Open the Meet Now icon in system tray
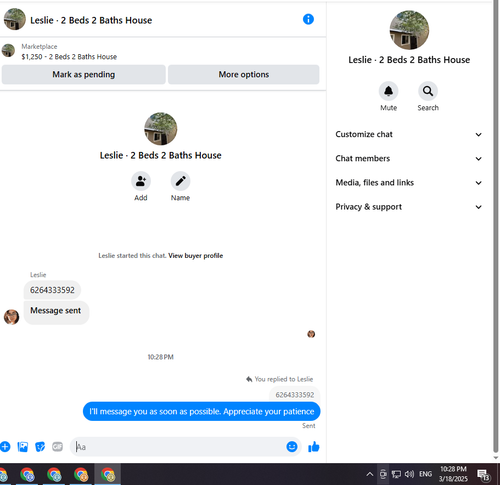Image resolution: width=500 pixels, height=485 pixels. 383,474
